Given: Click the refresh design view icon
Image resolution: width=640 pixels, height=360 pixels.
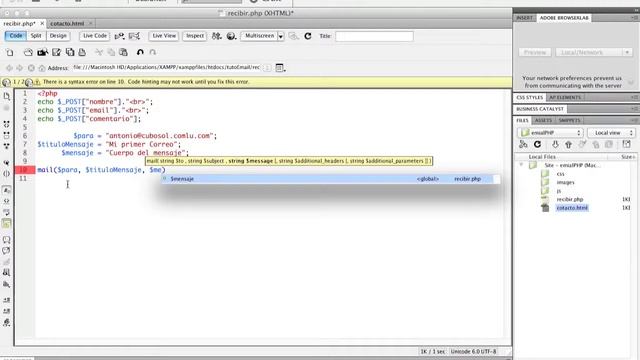Looking at the screenshot, I should coord(308,36).
